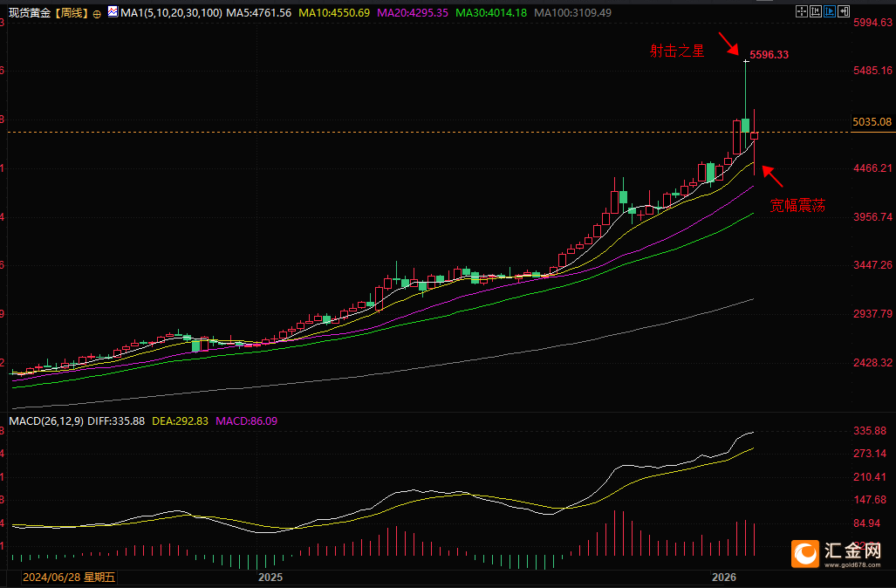Click the 现货黄金 instrument name

(x=30, y=12)
